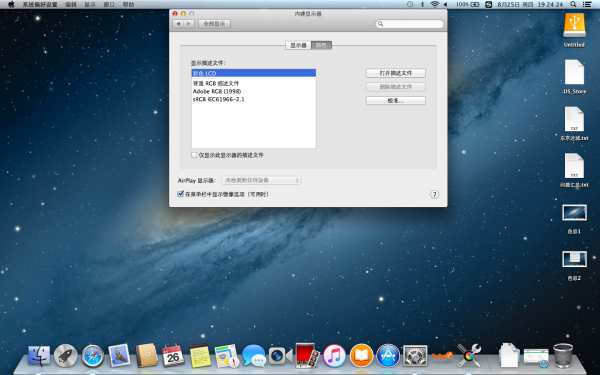Open Wi-Fi menu bar icon

[x=435, y=4]
